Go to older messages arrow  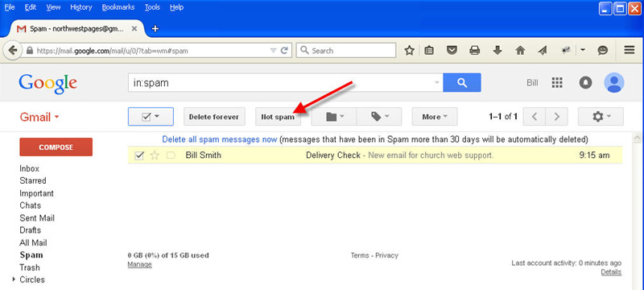pos(557,117)
